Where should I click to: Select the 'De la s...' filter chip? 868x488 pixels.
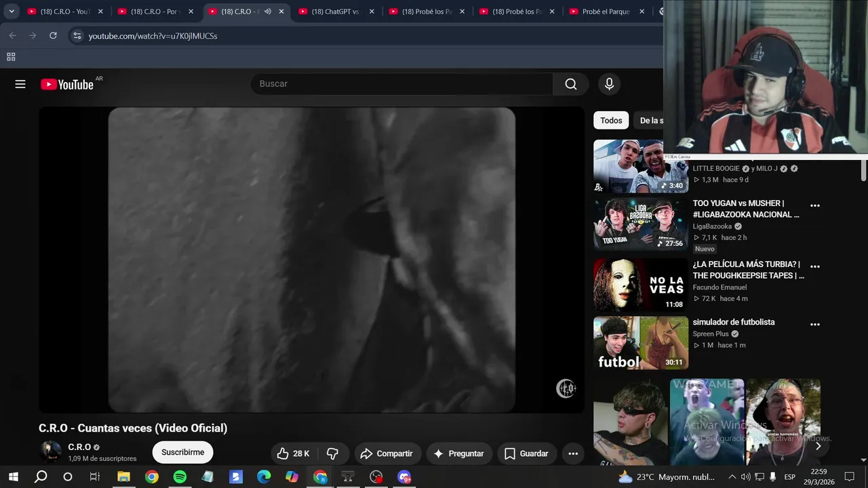(x=650, y=121)
